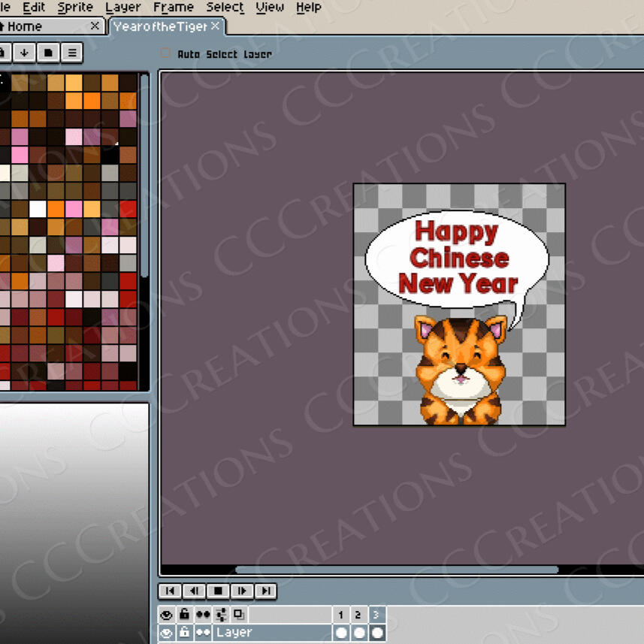
Task: Toggle the lock on Layer row
Action: point(184,633)
